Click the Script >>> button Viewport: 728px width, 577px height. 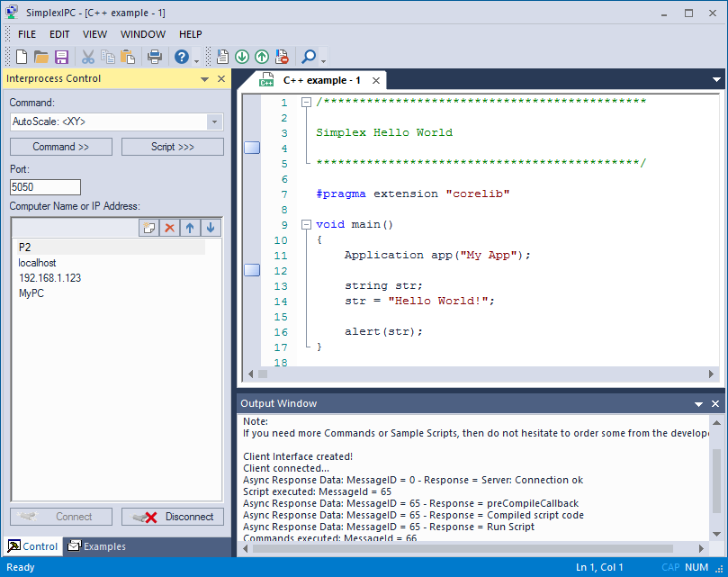tap(173, 147)
